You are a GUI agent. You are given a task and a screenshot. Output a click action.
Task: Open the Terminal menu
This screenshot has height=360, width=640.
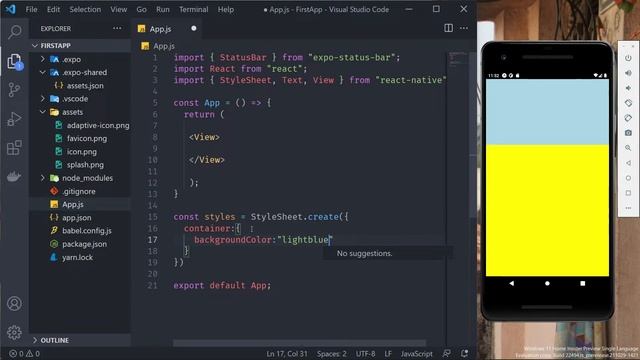193,9
